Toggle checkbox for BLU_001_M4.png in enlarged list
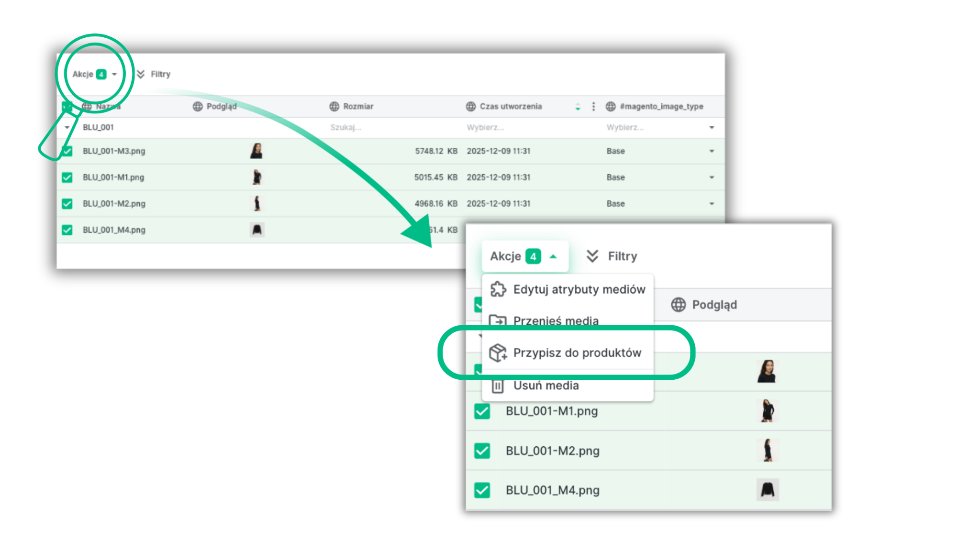980x551 pixels. [x=482, y=490]
